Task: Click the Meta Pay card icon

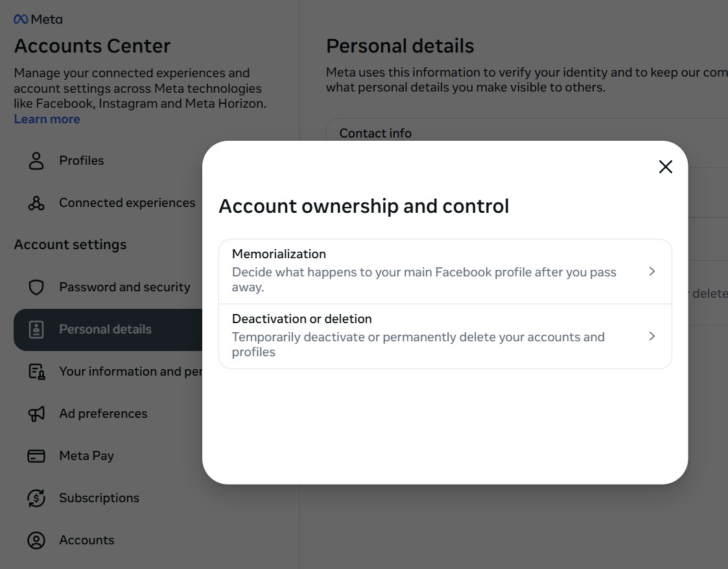Action: click(36, 456)
